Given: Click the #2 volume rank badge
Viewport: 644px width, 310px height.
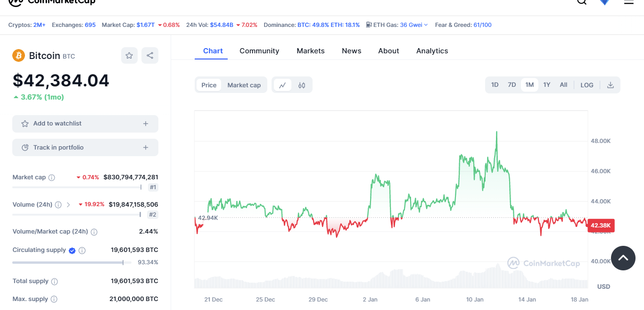Looking at the screenshot, I should click(x=153, y=215).
